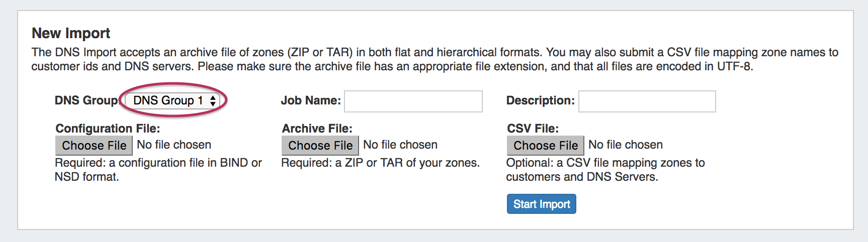The width and height of the screenshot is (868, 242).
Task: Click the BIND or NSD format hint
Action: point(158,170)
